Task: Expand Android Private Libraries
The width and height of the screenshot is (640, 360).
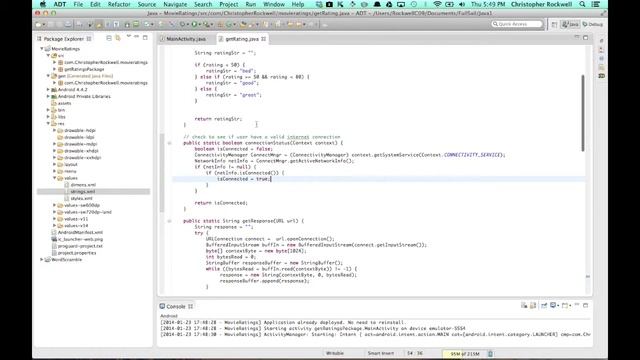Action: click(48, 96)
